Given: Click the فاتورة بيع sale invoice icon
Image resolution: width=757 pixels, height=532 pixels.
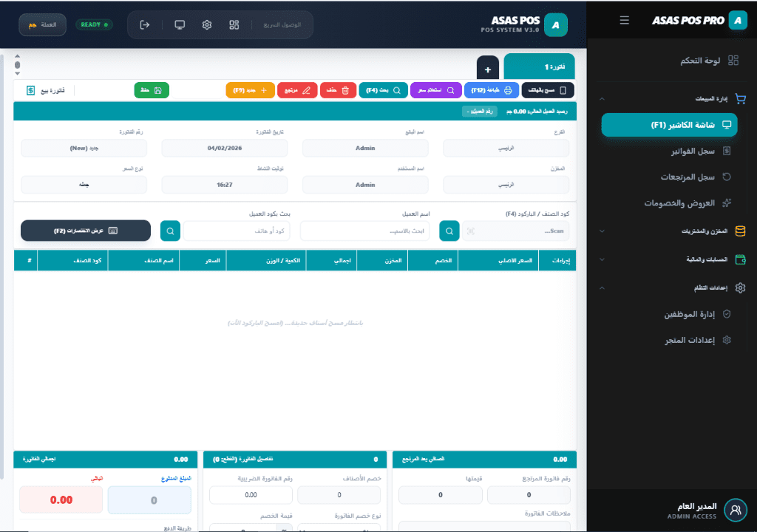Looking at the screenshot, I should coord(30,90).
